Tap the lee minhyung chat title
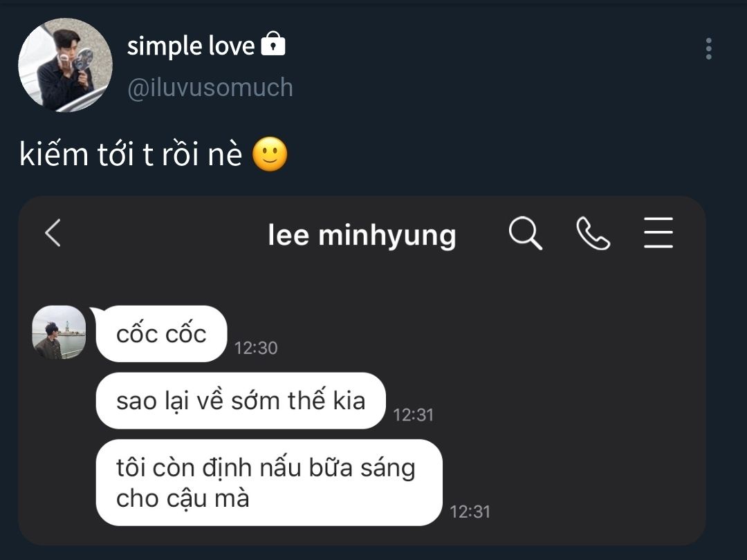This screenshot has width=747, height=560. 362,235
